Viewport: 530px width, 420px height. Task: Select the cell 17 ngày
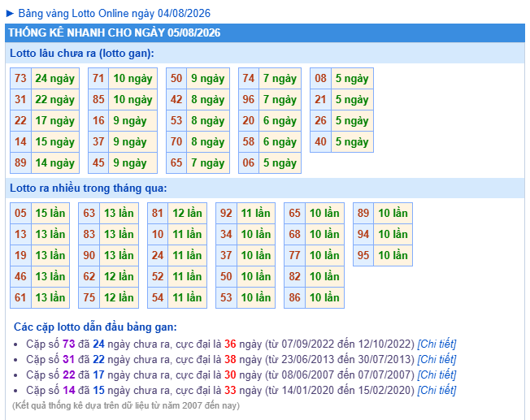pos(55,120)
